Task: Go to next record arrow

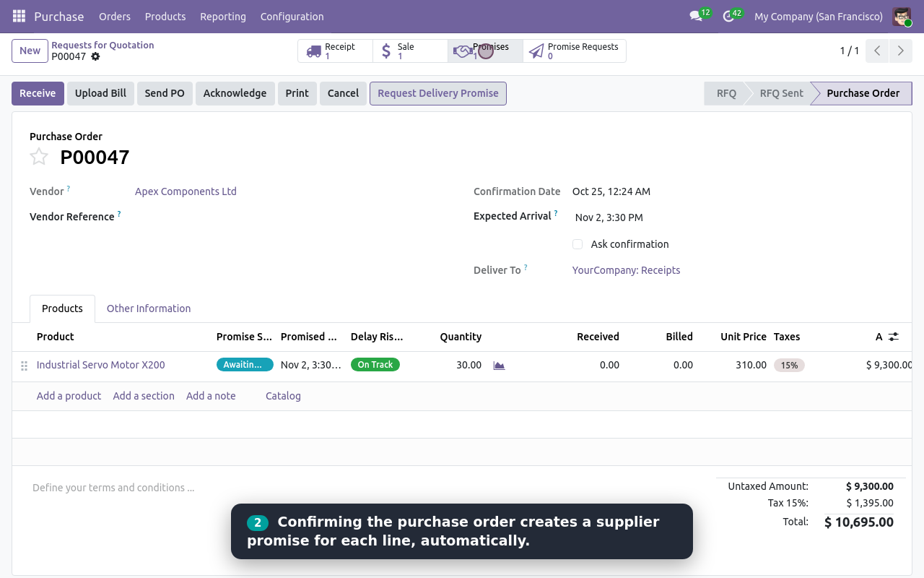Action: (x=900, y=51)
